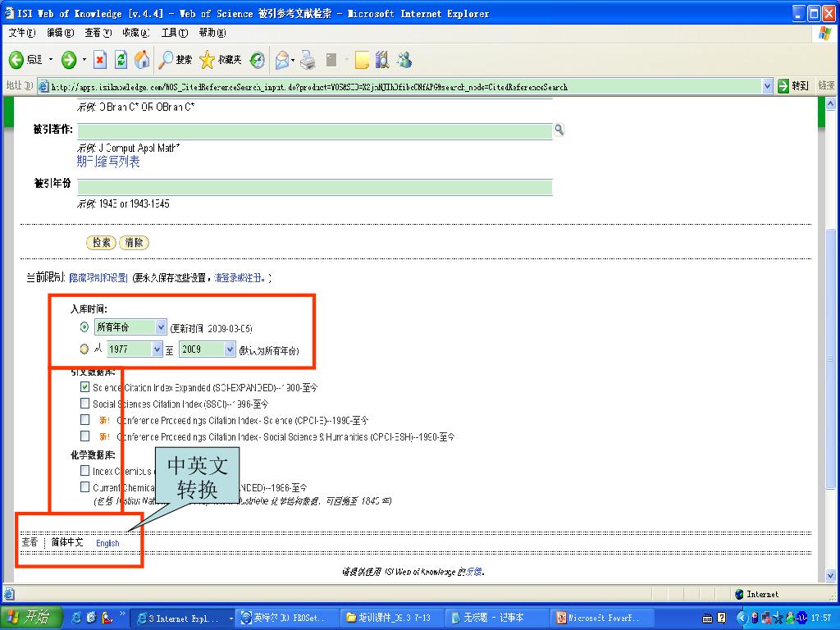Screen dimensions: 840x630
Task: Click the cited work input field
Action: coord(315,131)
